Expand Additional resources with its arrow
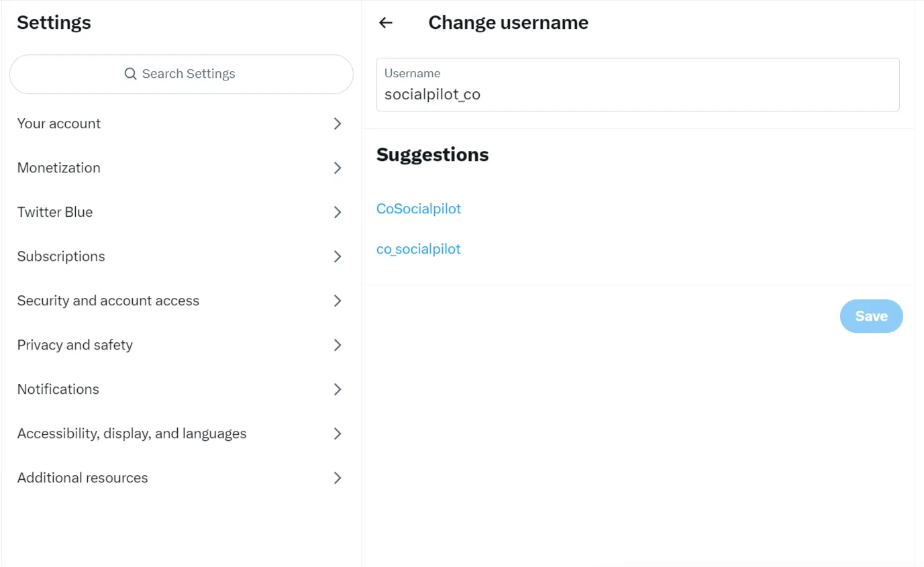 pyautogui.click(x=338, y=478)
